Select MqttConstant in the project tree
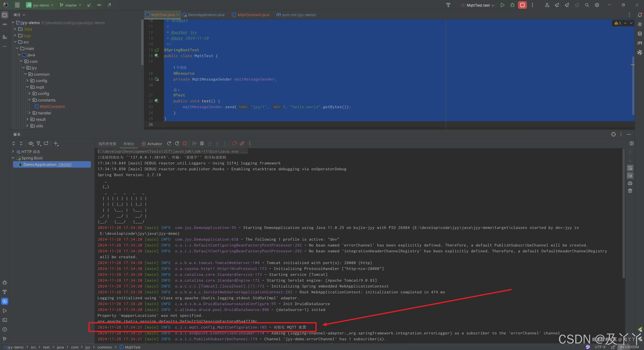Image resolution: width=644 pixels, height=350 pixels. tap(52, 106)
